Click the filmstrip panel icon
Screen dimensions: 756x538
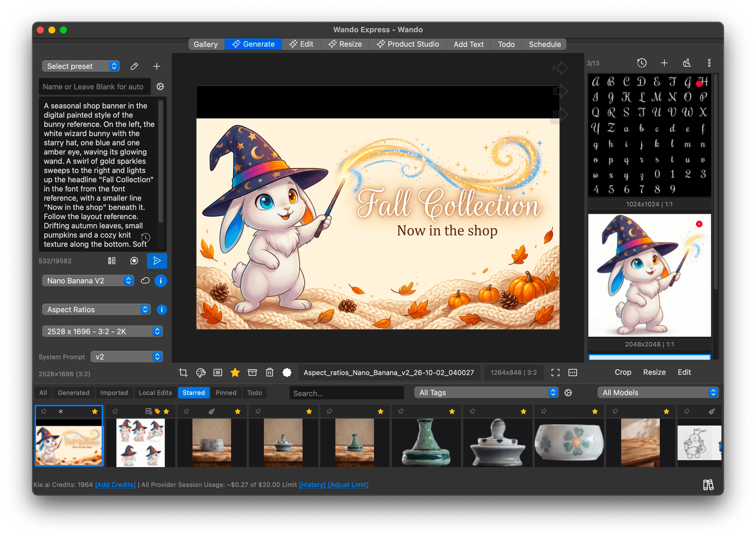pyautogui.click(x=573, y=373)
